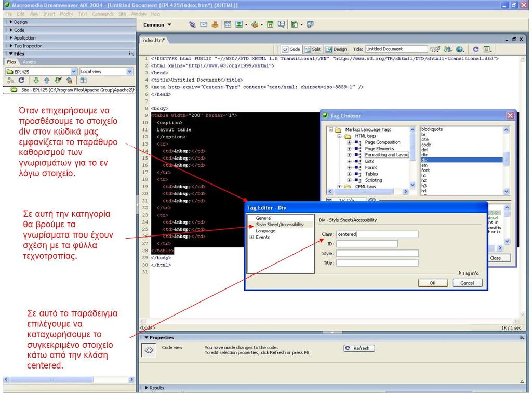
Task: Open the Insert menu
Action: pos(49,14)
